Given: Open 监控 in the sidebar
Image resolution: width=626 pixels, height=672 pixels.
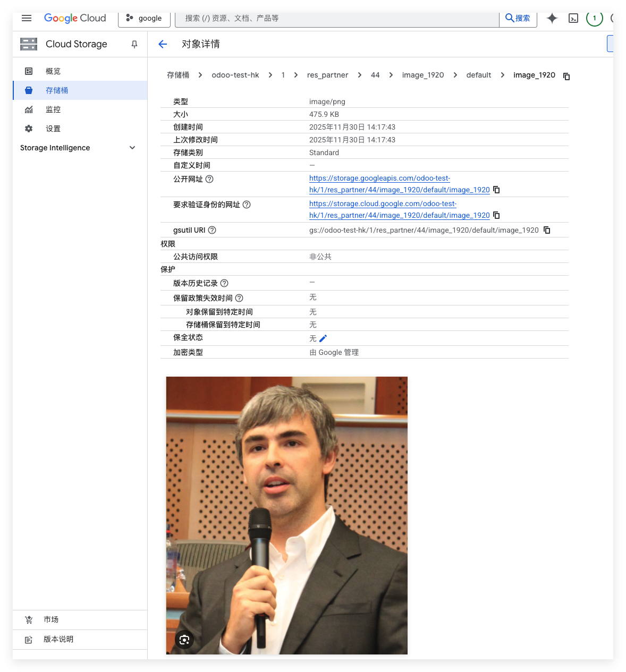Looking at the screenshot, I should point(53,109).
